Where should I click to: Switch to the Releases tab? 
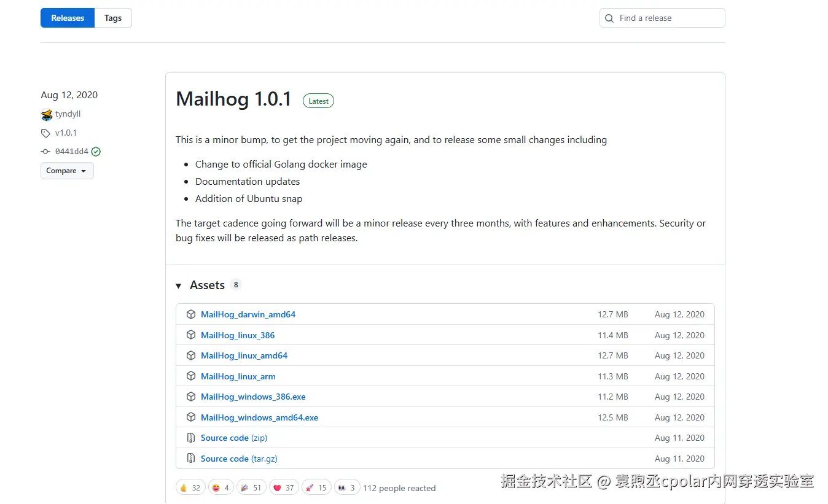[x=68, y=18]
